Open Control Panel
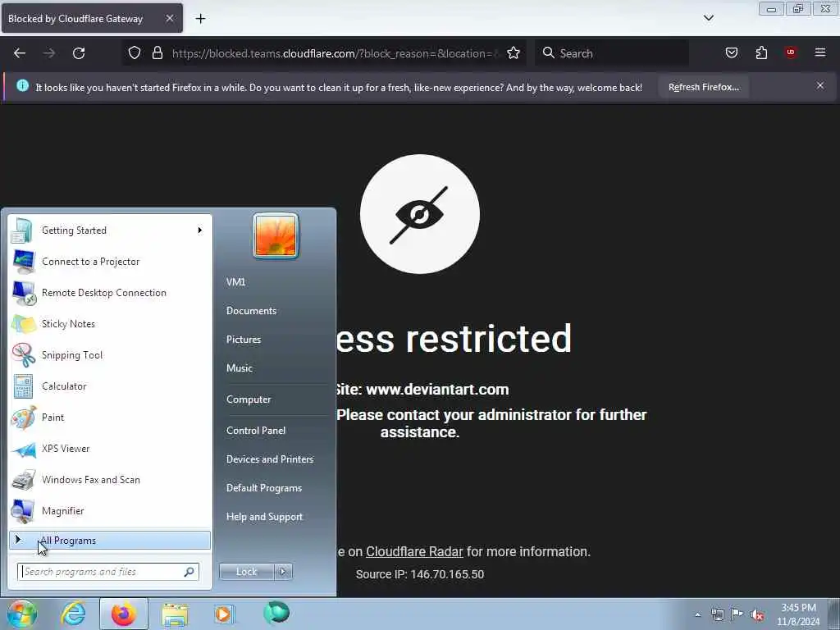Screen dimensions: 840x630 (x=256, y=431)
